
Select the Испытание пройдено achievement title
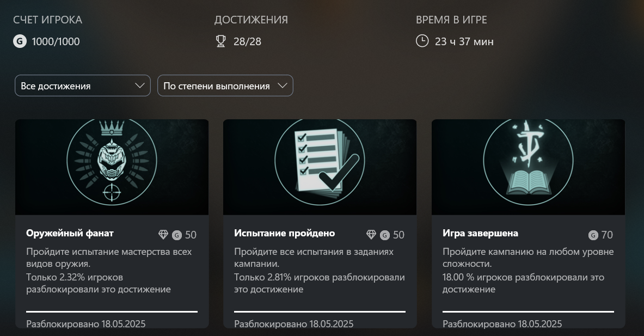(x=285, y=233)
